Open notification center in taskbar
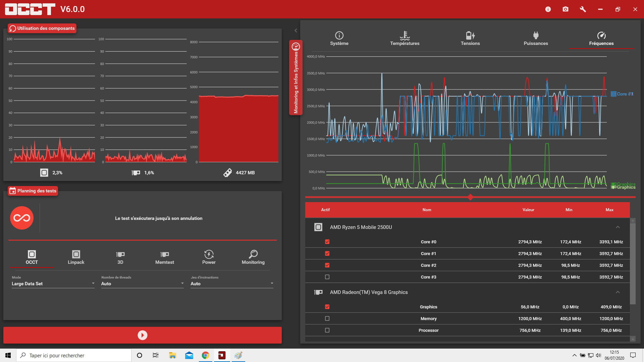The image size is (644, 362). [x=633, y=355]
